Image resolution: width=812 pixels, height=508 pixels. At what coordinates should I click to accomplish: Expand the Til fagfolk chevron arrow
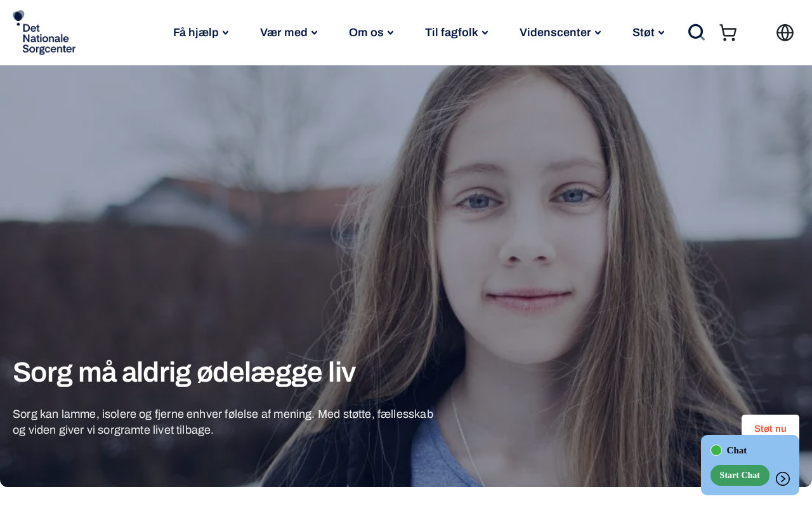(485, 33)
